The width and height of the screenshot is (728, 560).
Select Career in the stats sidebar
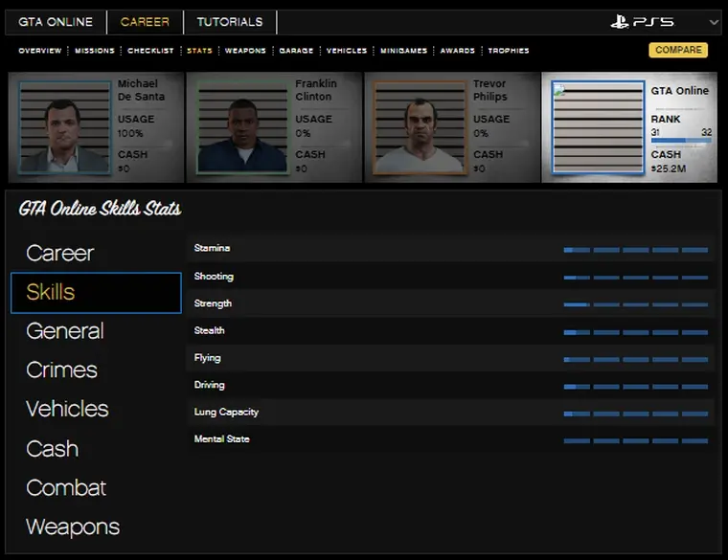coord(60,254)
